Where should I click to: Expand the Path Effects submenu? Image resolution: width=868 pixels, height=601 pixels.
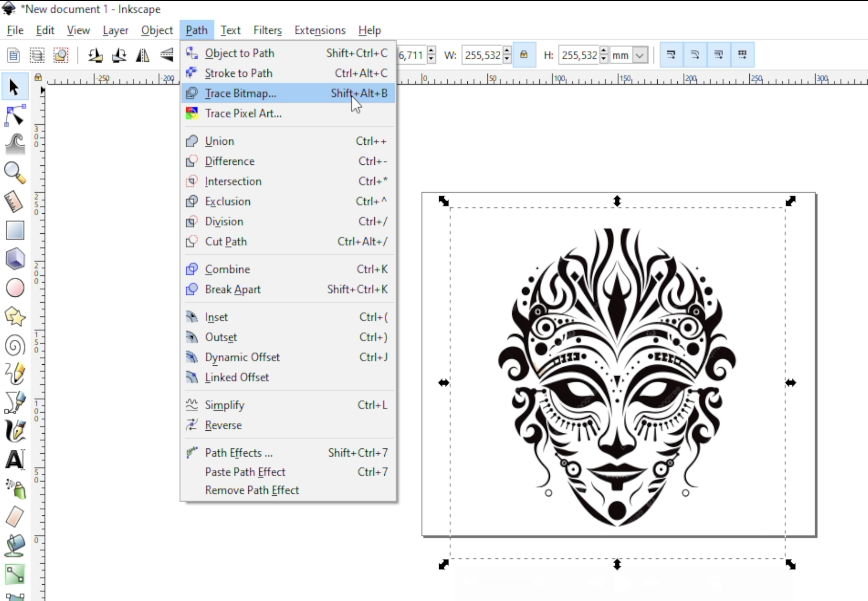pos(238,453)
